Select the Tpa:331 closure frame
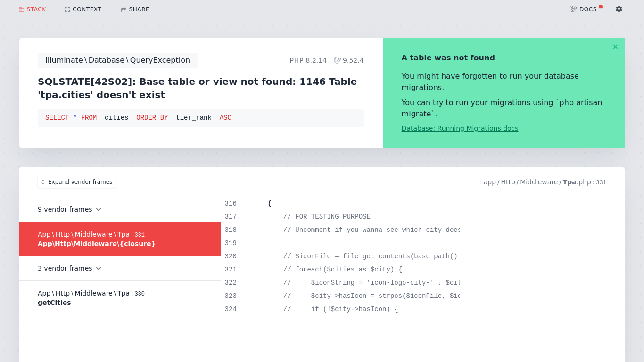 (x=120, y=239)
